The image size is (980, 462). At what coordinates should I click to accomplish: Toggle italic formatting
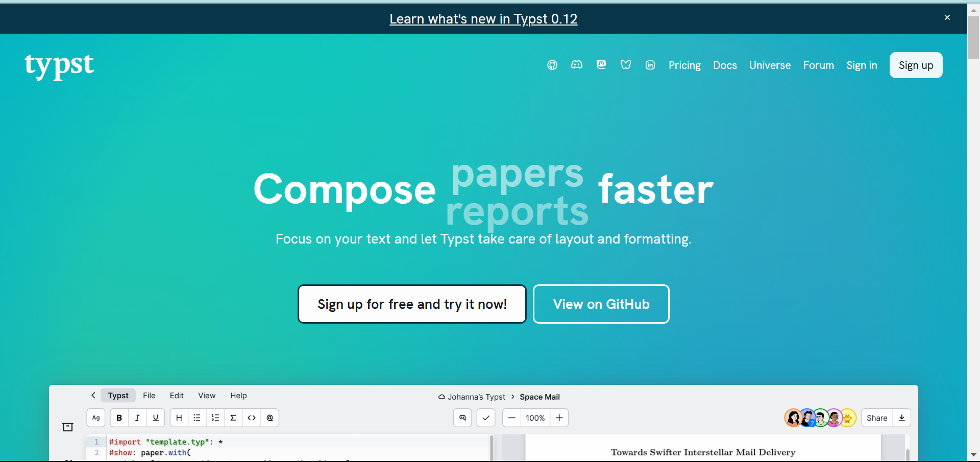(137, 418)
